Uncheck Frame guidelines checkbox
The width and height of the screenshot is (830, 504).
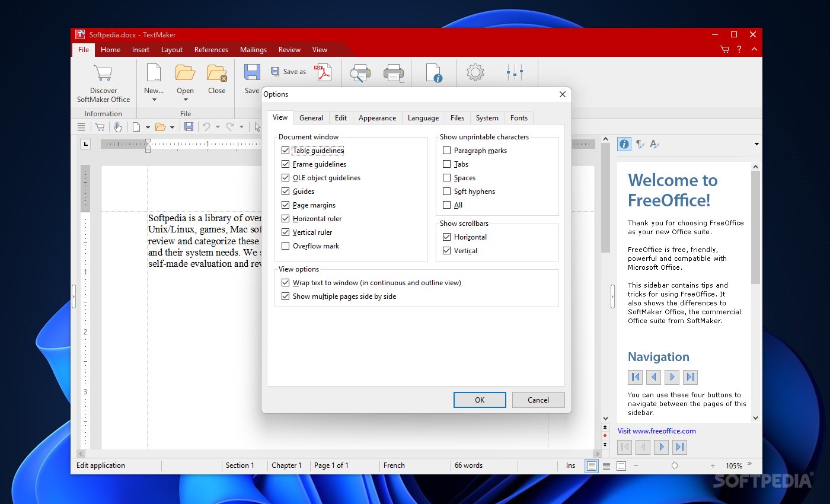(x=286, y=164)
